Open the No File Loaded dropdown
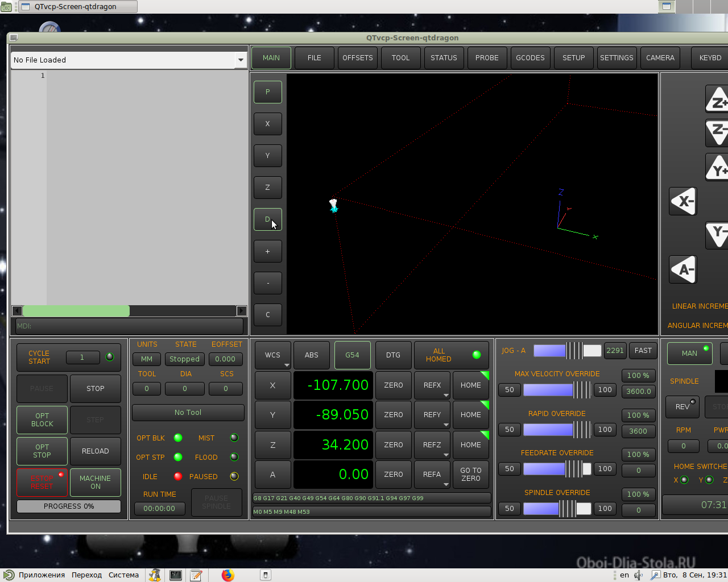The image size is (728, 582). tap(241, 60)
